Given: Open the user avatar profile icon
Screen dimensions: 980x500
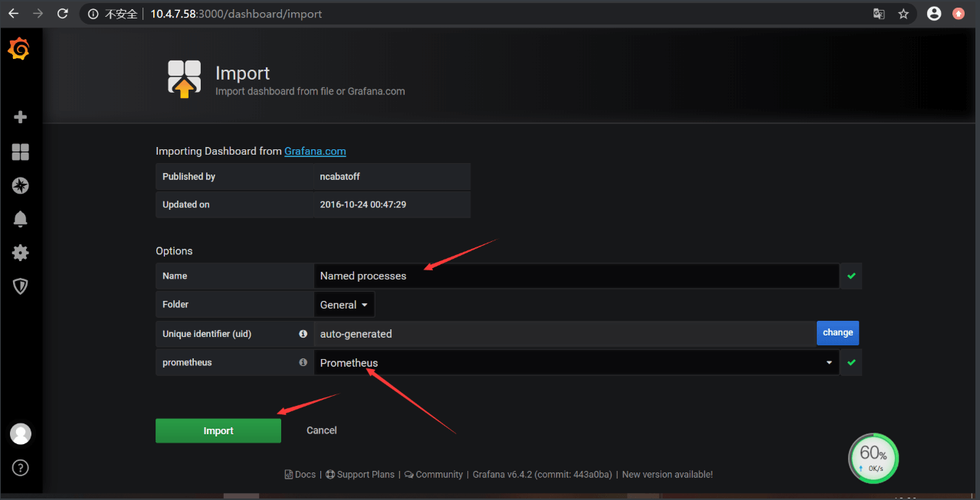Looking at the screenshot, I should [x=21, y=433].
